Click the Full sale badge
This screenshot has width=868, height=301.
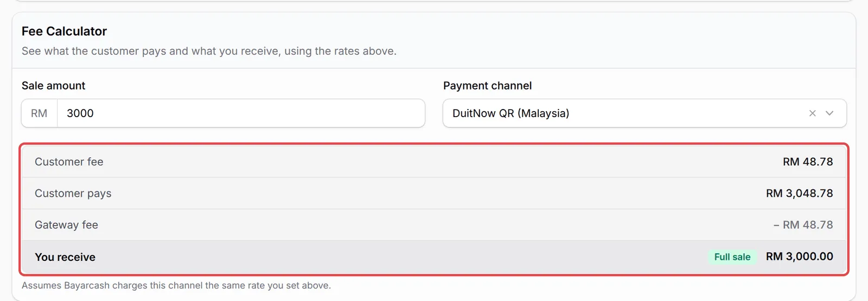732,257
